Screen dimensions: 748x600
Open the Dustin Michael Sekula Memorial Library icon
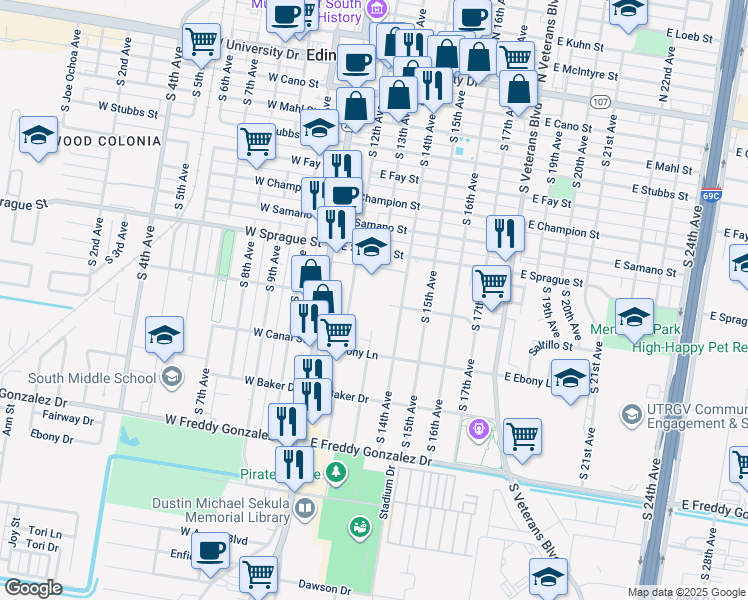point(305,510)
